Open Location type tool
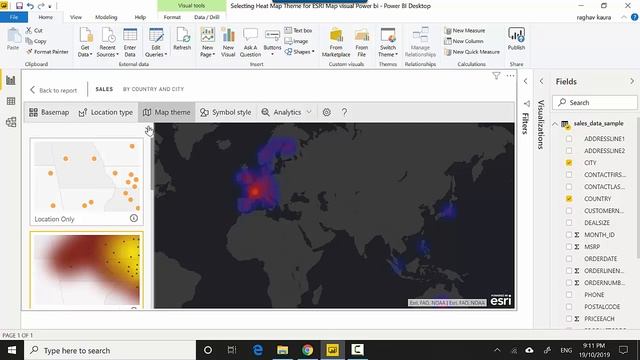The height and width of the screenshot is (360, 640). click(x=106, y=112)
